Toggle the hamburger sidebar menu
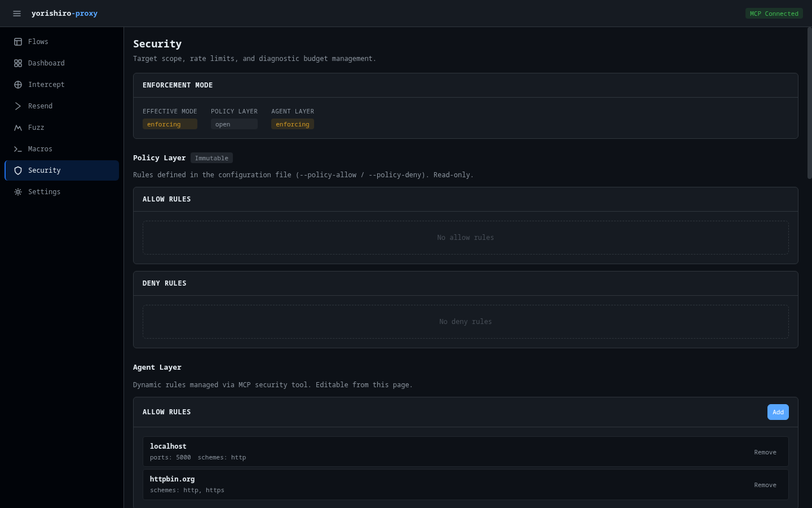Image resolution: width=812 pixels, height=508 pixels. (x=17, y=14)
